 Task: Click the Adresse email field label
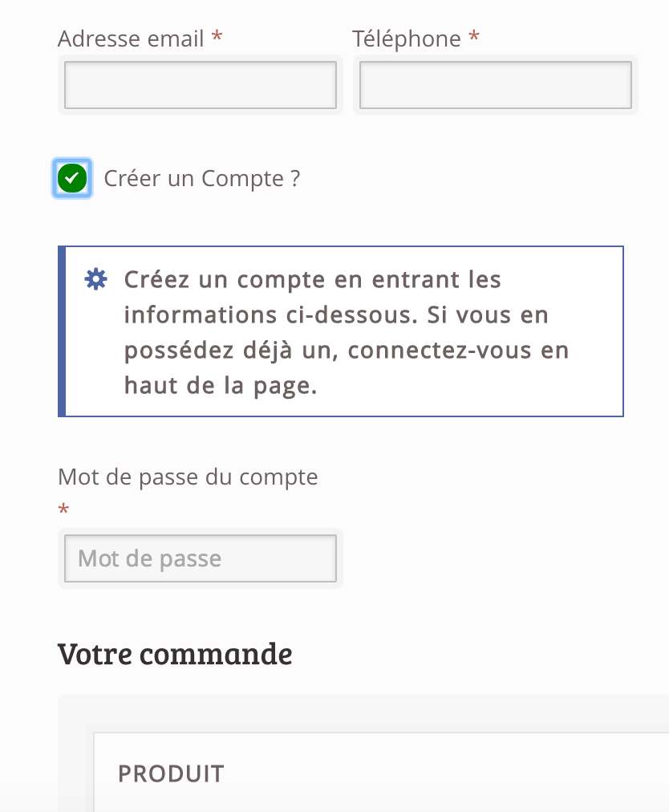point(131,39)
